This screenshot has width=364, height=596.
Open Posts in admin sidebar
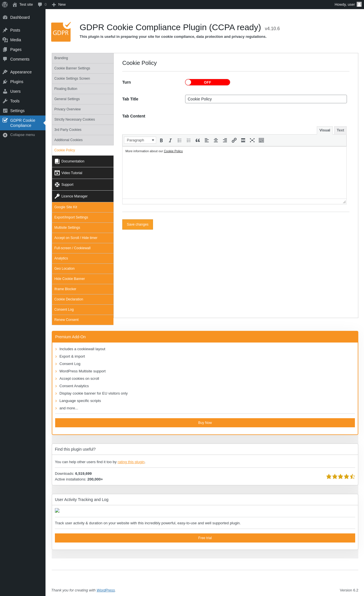(x=23, y=30)
